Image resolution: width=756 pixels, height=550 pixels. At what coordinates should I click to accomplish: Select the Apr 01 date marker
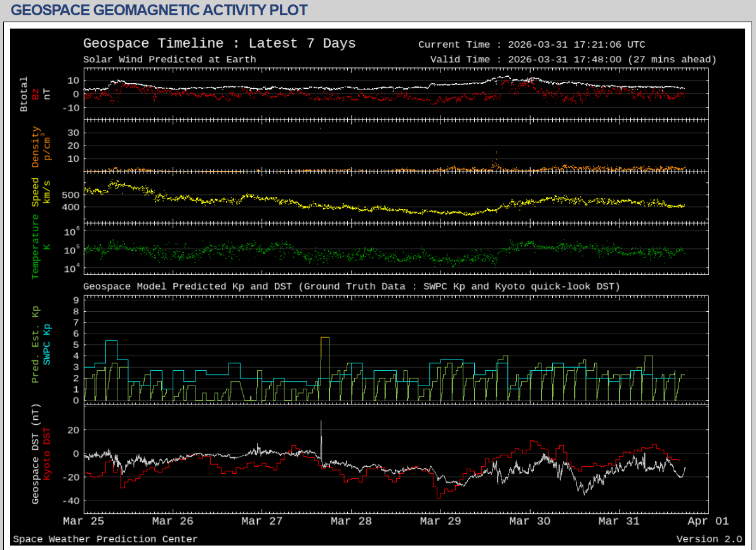pos(708,521)
